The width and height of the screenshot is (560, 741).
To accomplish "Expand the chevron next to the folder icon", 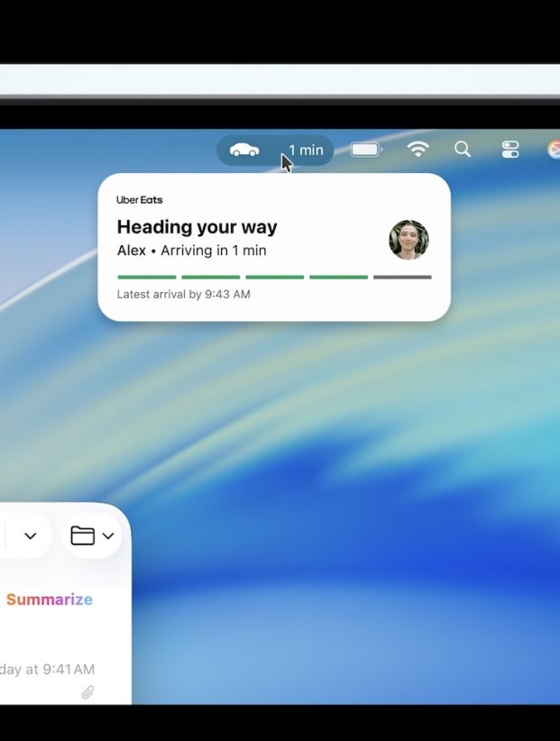I will coord(108,536).
